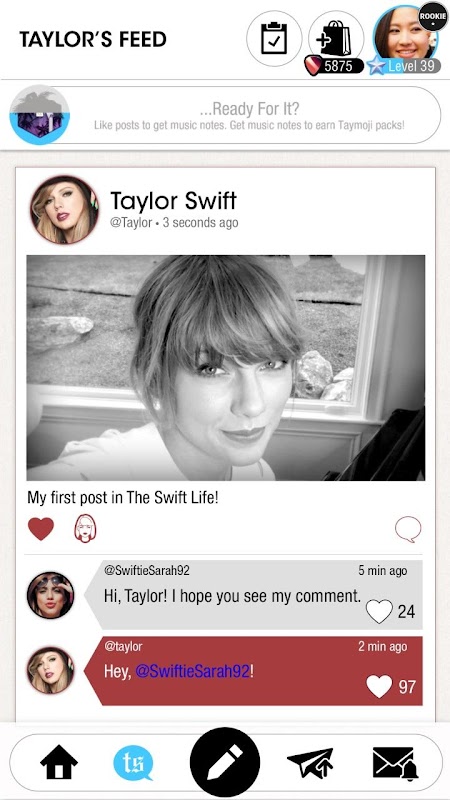Open the checklist clipboard icon
The image size is (450, 800).
pyautogui.click(x=273, y=38)
